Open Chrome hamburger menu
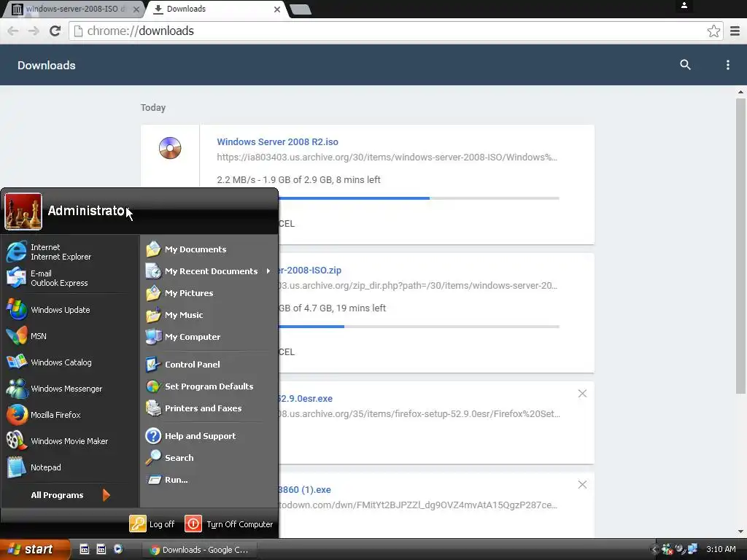The width and height of the screenshot is (747, 560). tap(735, 31)
